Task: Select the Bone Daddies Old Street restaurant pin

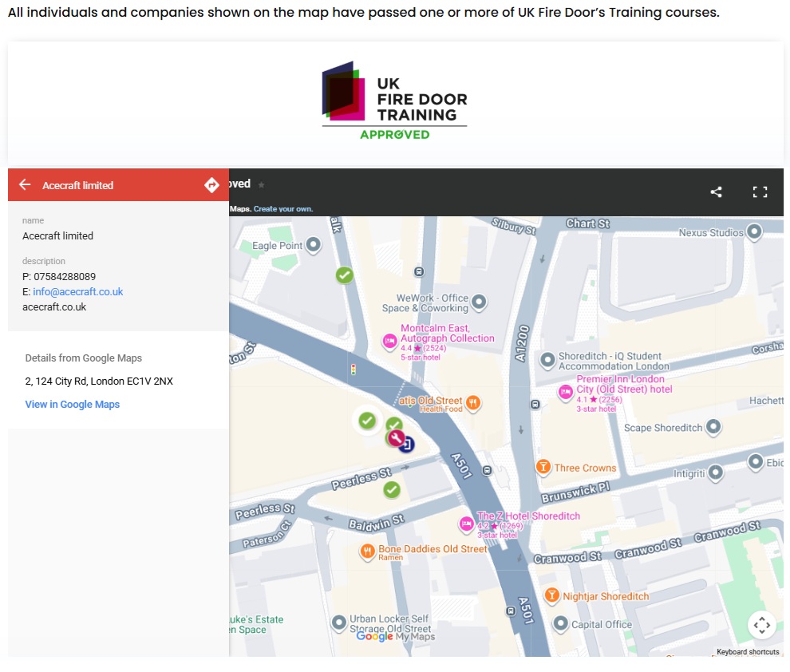Action: click(367, 550)
